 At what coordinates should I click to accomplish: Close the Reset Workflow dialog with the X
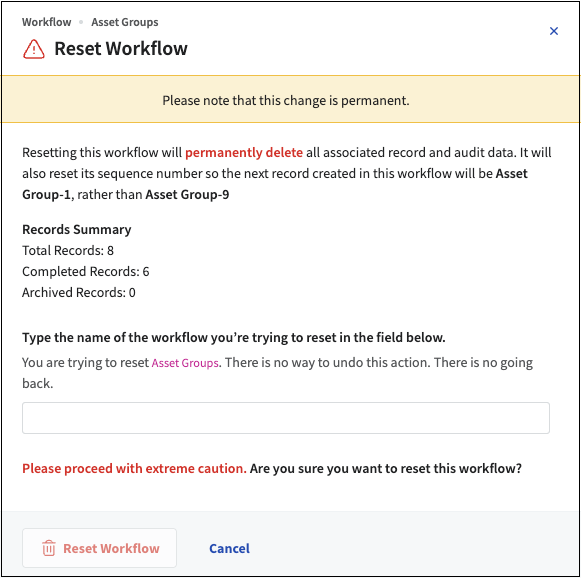tap(554, 31)
